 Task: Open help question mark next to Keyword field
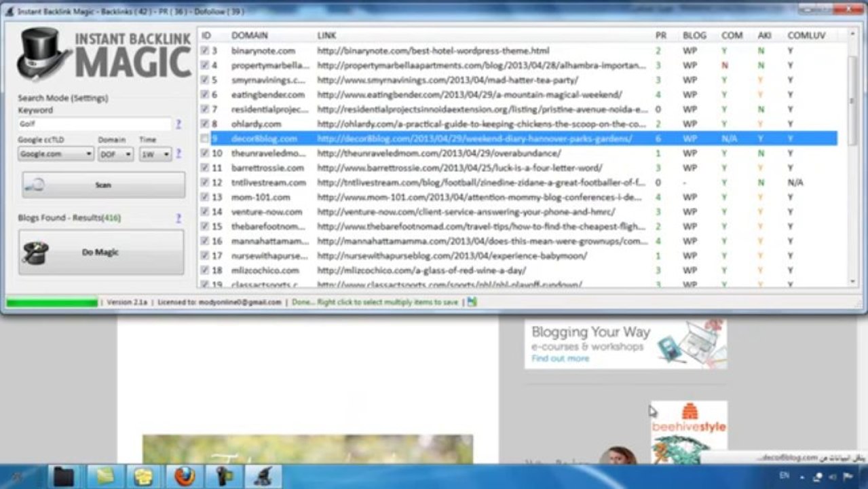(178, 124)
